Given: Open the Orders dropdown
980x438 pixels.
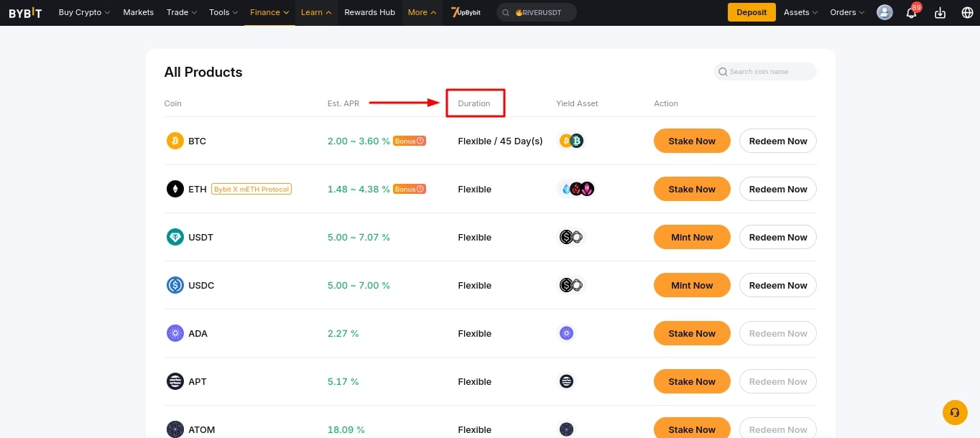Looking at the screenshot, I should (x=847, y=12).
